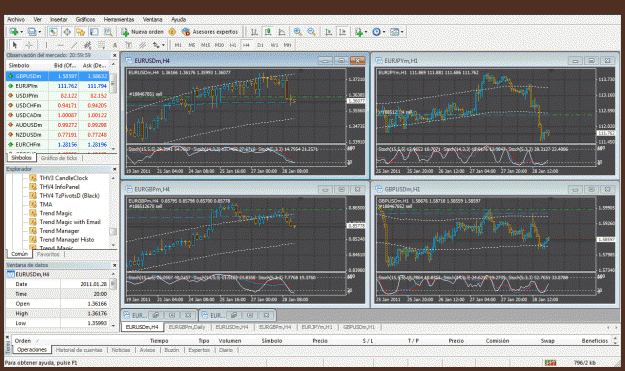Viewport: 625px width, 371px height.
Task: Select THV3 CandleClock indicator
Action: [x=63, y=178]
